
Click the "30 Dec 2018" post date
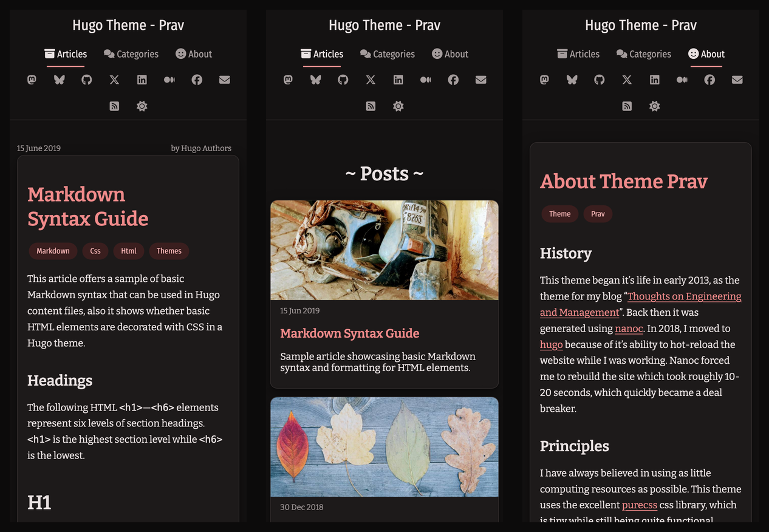point(302,507)
